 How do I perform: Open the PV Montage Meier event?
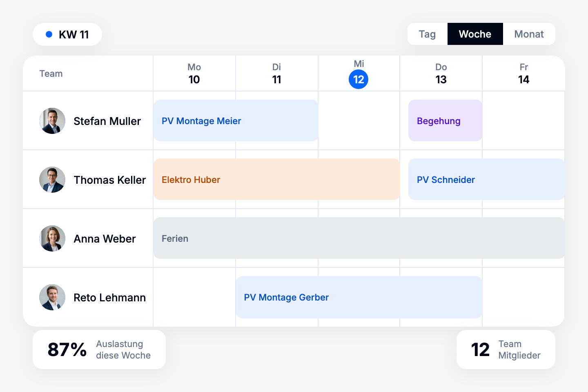tap(236, 120)
